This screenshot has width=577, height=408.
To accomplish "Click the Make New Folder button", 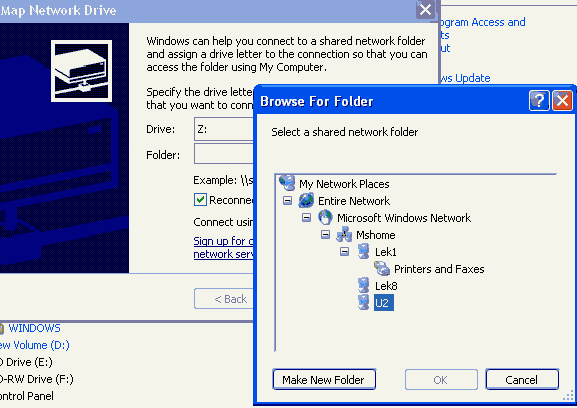I will [x=324, y=379].
